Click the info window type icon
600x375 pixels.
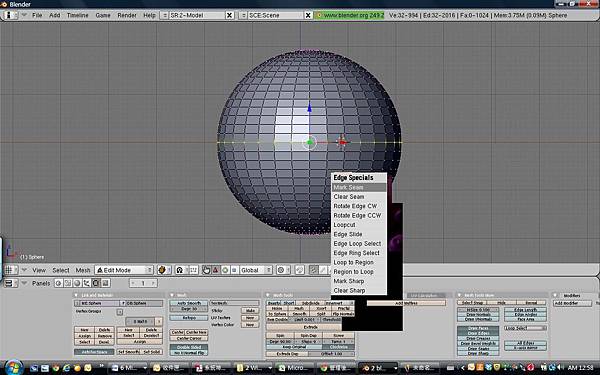(10, 15)
